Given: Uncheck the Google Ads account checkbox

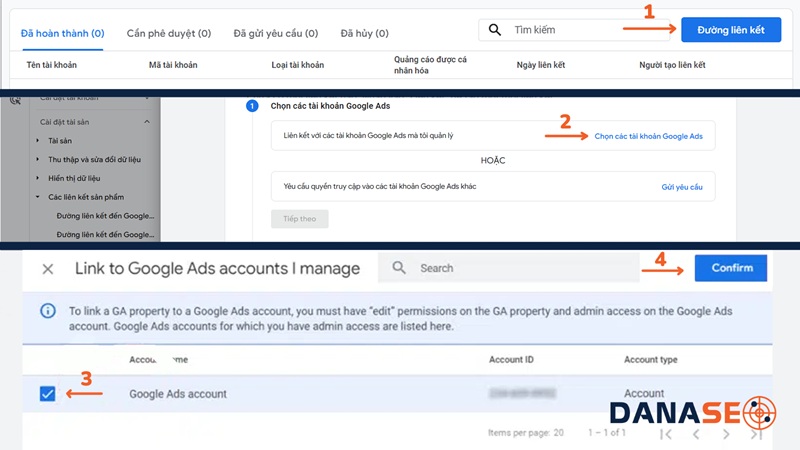Looking at the screenshot, I should [47, 393].
